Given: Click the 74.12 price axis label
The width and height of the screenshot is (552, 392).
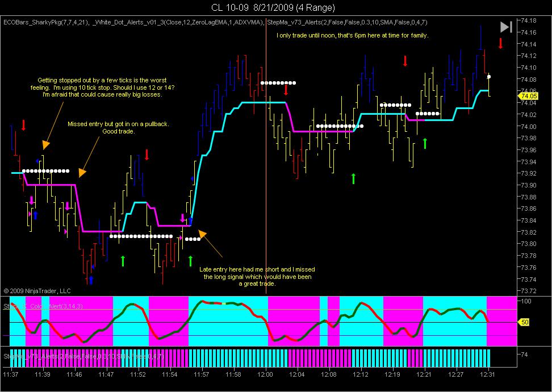Looking at the screenshot, I should pyautogui.click(x=529, y=56).
